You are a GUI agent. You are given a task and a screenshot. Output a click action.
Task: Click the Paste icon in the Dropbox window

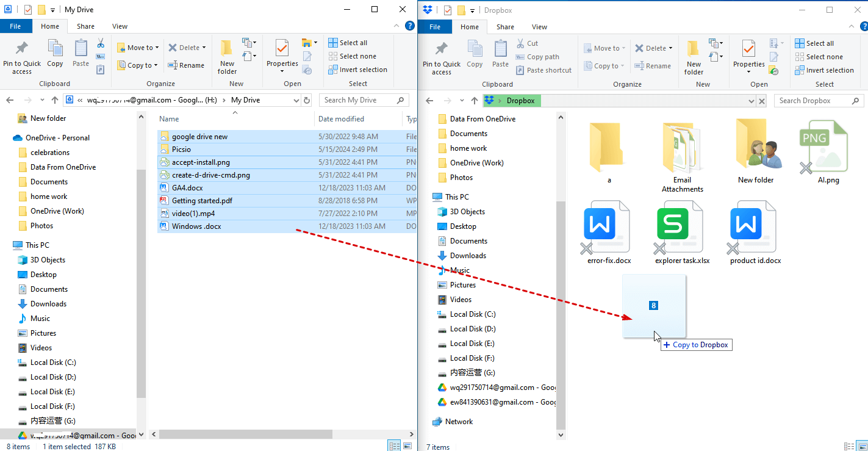click(x=500, y=54)
